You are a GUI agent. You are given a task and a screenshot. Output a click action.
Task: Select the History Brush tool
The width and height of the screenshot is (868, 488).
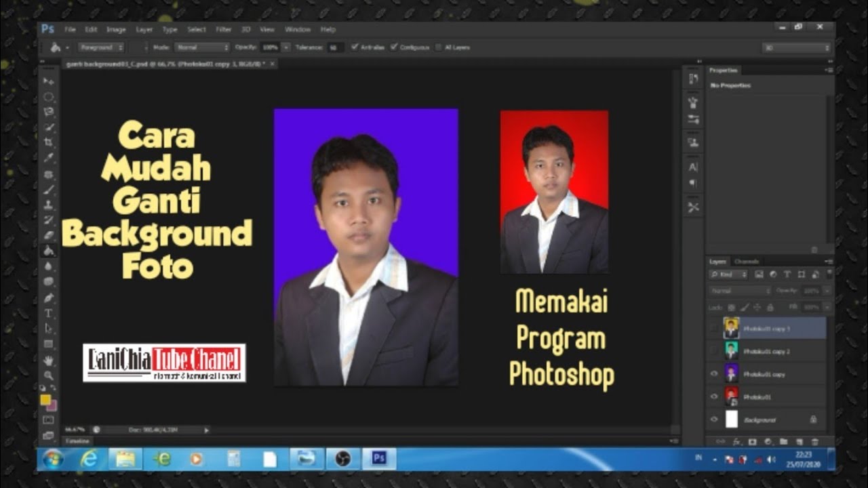(49, 220)
